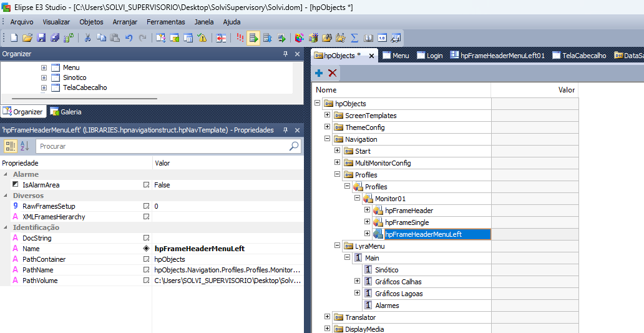644x333 pixels.
Task: Switch to the Login tab
Action: [x=430, y=56]
